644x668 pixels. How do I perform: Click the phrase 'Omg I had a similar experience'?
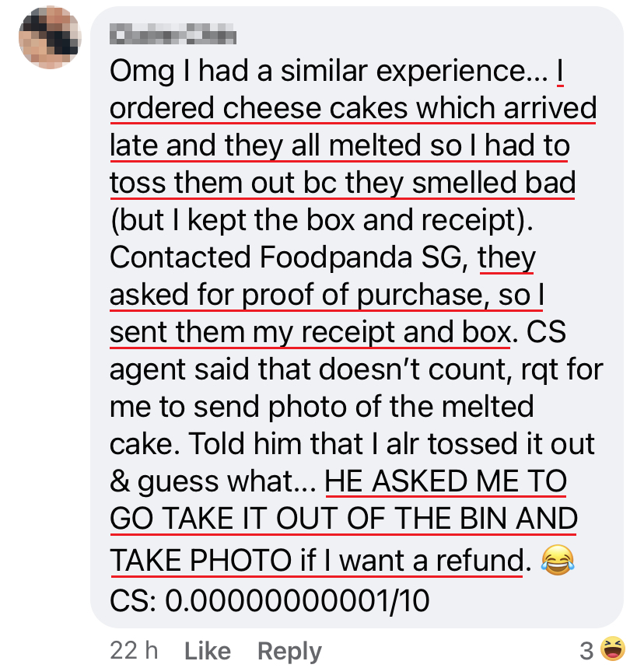(x=317, y=72)
